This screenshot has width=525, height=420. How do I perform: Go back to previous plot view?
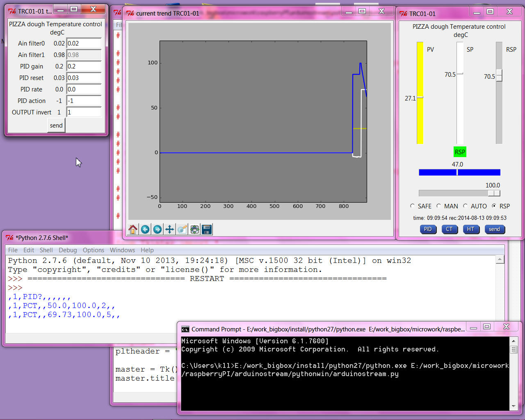pos(145,229)
